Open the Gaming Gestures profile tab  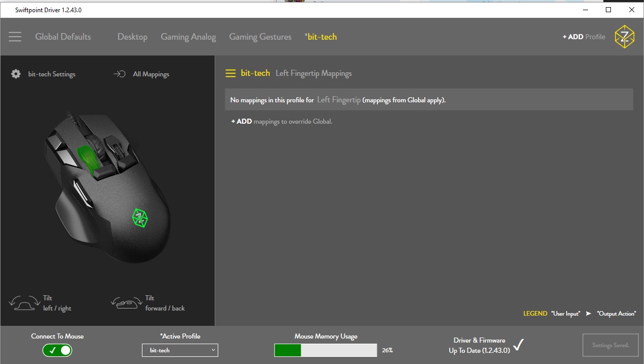[x=260, y=37]
